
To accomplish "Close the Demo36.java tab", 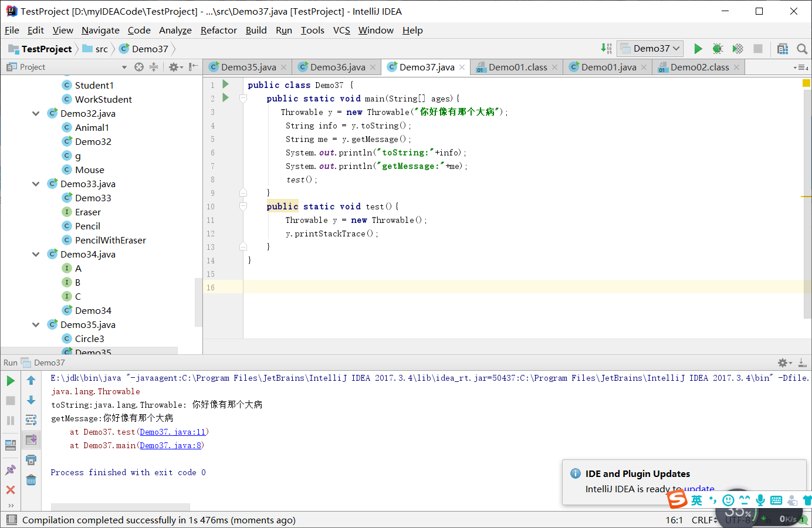I will tap(373, 67).
